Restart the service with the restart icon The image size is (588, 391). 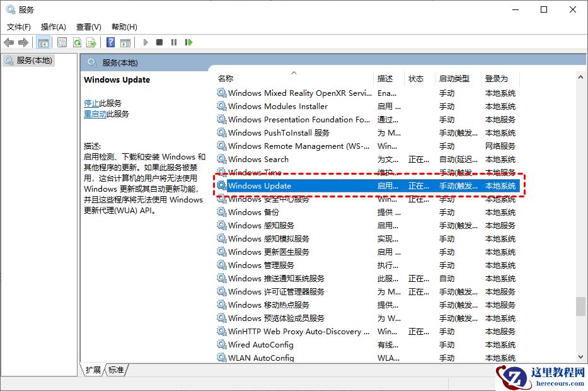coord(189,42)
